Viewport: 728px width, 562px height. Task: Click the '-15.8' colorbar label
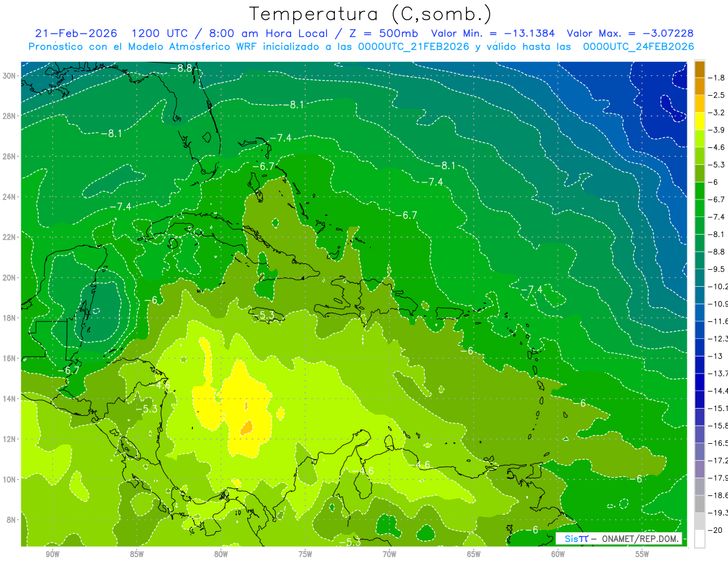[x=717, y=426]
